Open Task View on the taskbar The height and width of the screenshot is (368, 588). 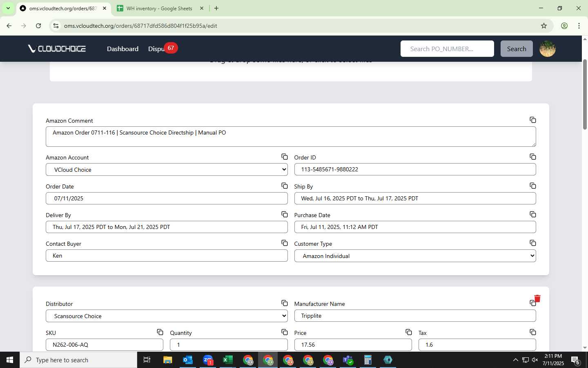[147, 360]
